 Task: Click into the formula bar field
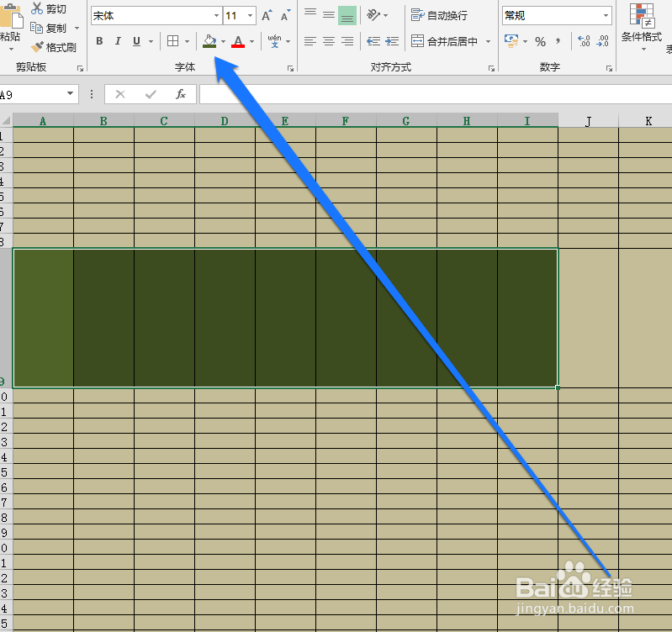click(436, 94)
